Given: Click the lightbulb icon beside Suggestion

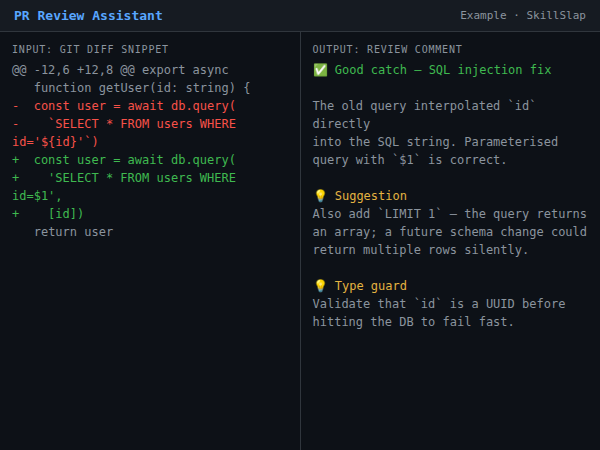Looking at the screenshot, I should click(x=320, y=196).
